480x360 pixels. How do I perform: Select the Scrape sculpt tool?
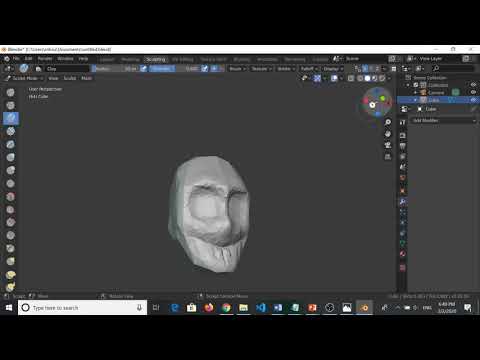tap(11, 235)
